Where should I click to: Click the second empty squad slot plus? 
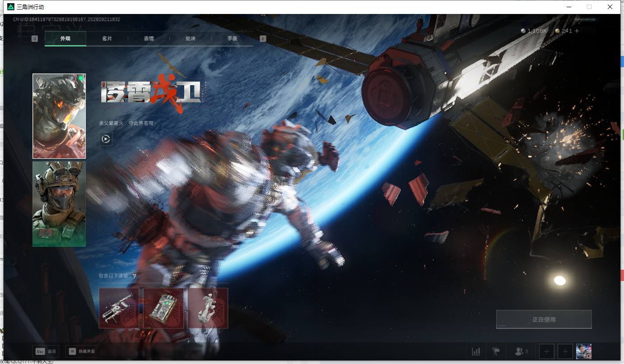point(565,351)
